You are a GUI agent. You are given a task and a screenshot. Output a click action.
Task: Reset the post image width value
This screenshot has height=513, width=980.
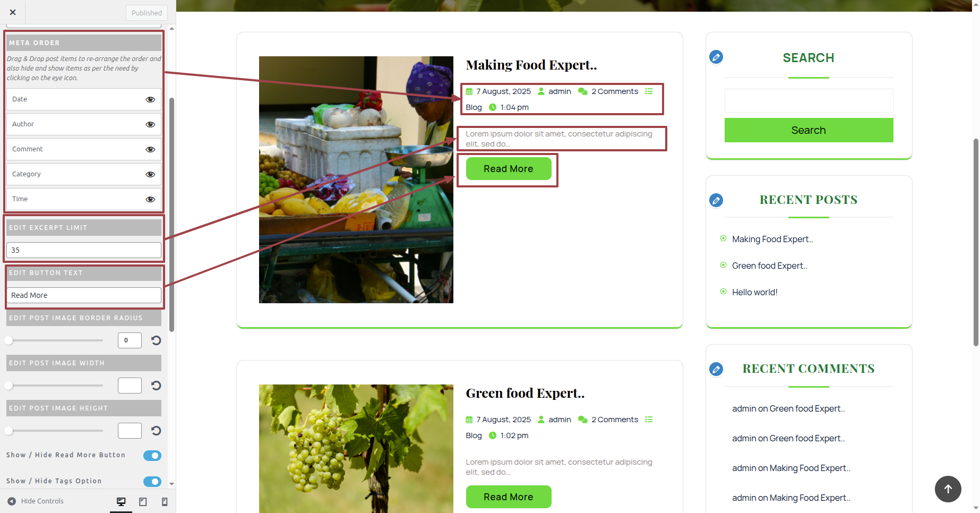point(156,386)
